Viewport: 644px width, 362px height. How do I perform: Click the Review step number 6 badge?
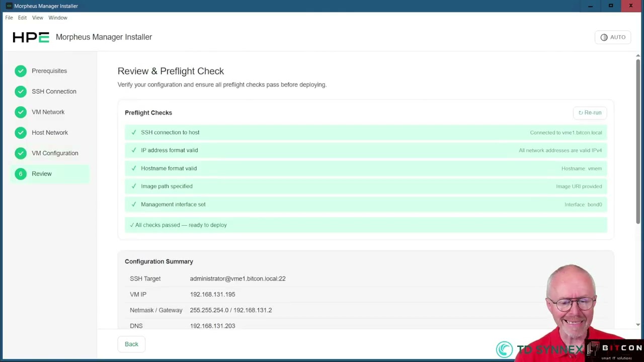21,174
